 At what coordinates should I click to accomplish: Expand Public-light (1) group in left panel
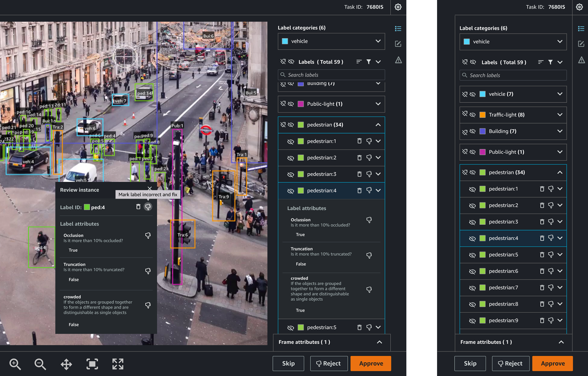378,104
